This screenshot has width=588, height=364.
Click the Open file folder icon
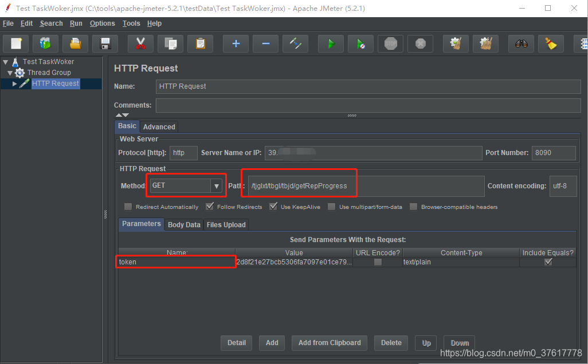coord(76,44)
